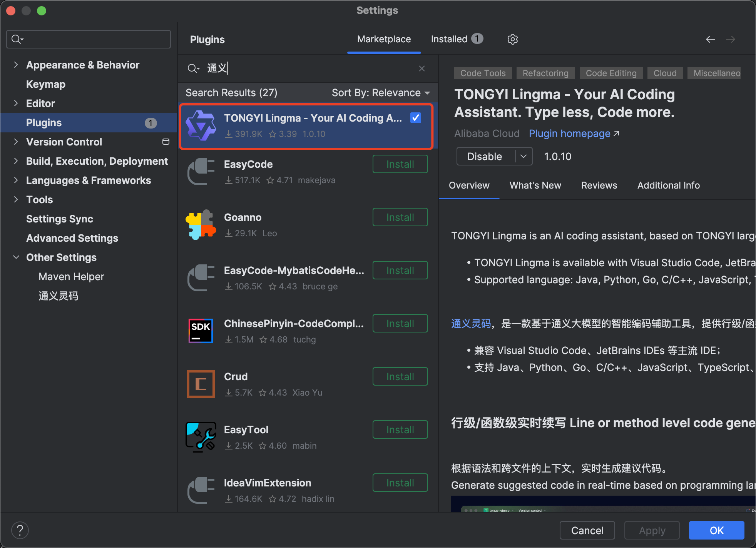
Task: Collapse the Other Settings node
Action: [x=16, y=257]
